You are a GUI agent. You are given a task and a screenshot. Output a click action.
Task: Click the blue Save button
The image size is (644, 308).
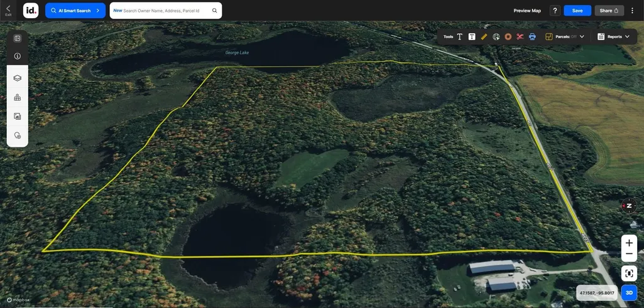point(577,11)
